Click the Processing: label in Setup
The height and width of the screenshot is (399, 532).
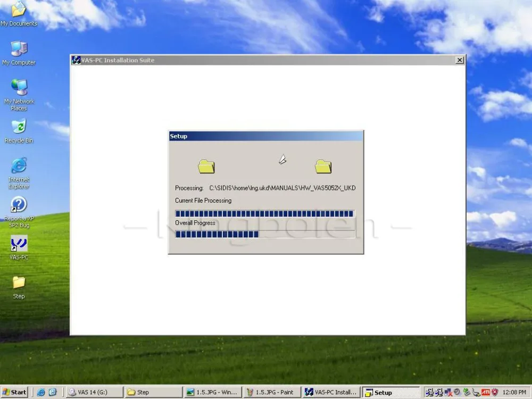pyautogui.click(x=189, y=188)
